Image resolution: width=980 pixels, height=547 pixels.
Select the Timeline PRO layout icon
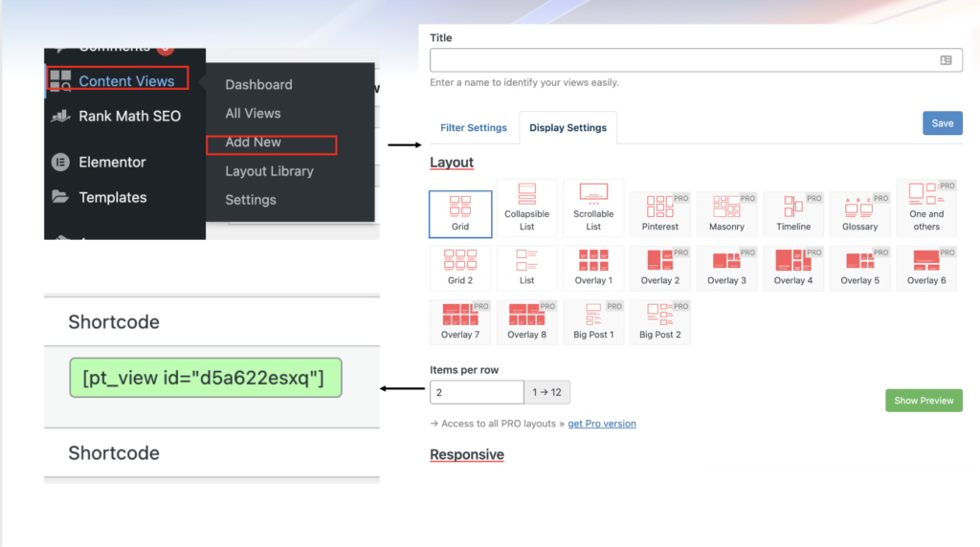793,207
